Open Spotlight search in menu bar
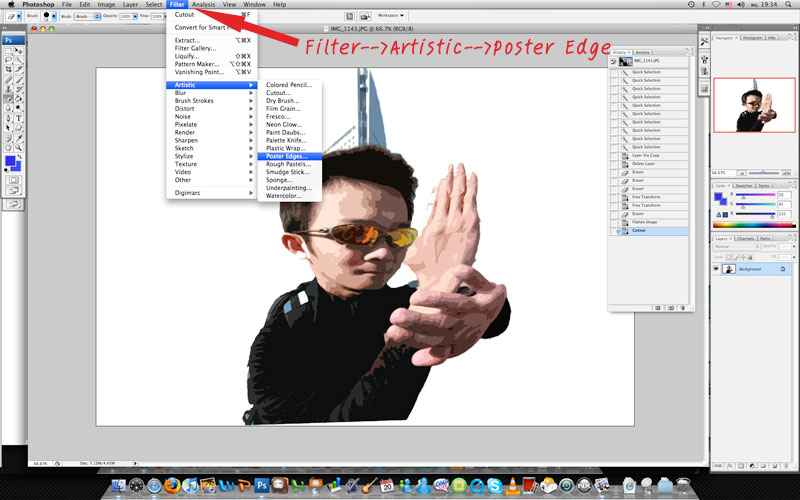Image resolution: width=800 pixels, height=500 pixels. pos(788,4)
